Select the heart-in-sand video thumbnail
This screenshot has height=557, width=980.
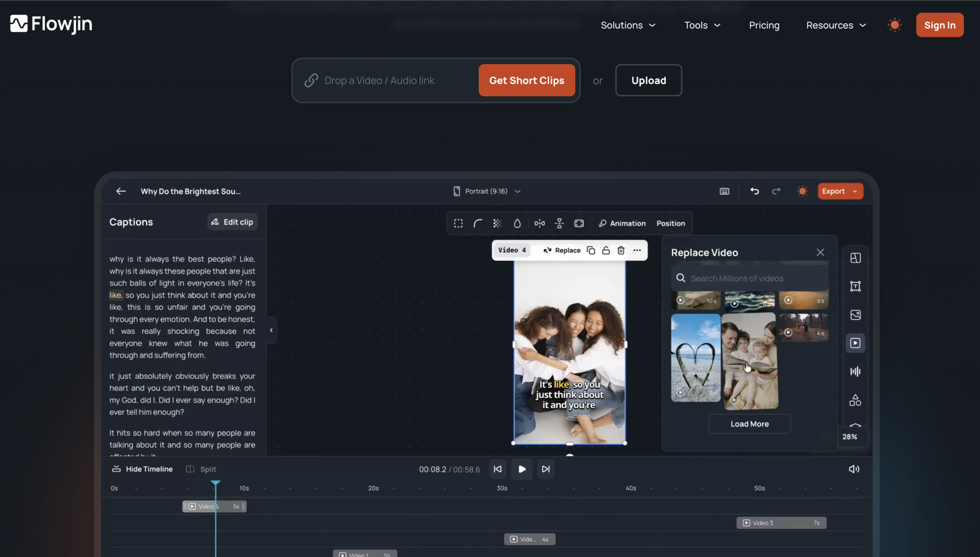coord(696,358)
